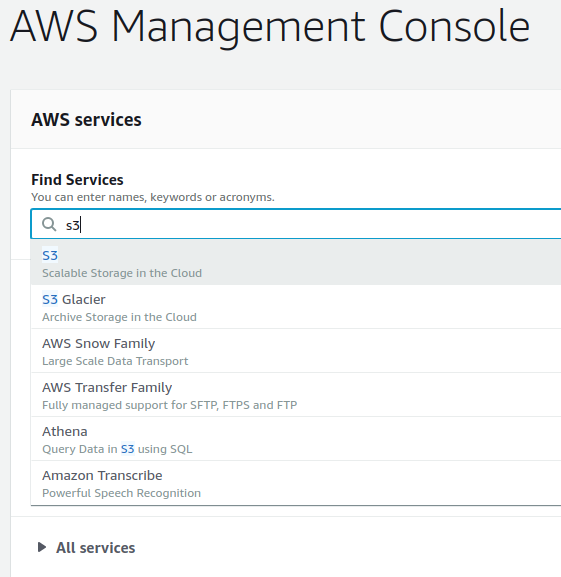This screenshot has width=561, height=577.
Task: Open Amazon Transcribe suggestion
Action: tap(296, 483)
